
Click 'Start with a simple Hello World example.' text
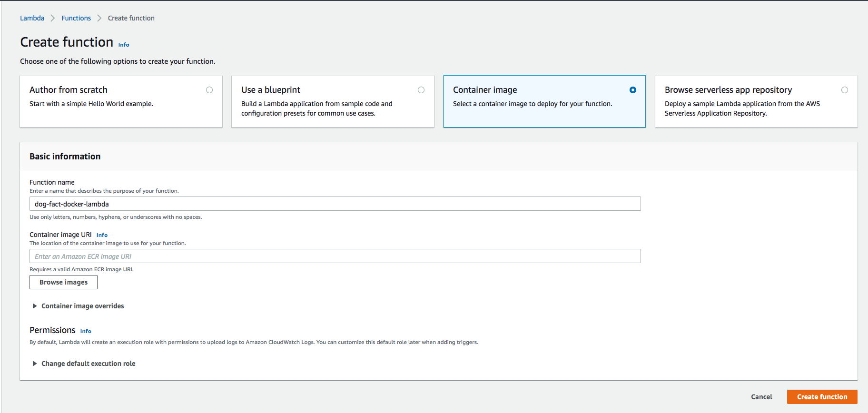coord(91,104)
